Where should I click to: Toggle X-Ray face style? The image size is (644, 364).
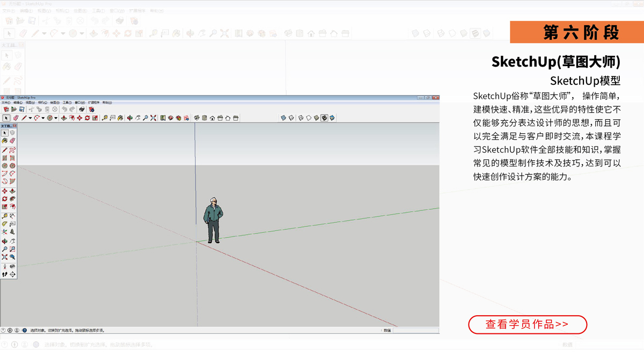(283, 118)
